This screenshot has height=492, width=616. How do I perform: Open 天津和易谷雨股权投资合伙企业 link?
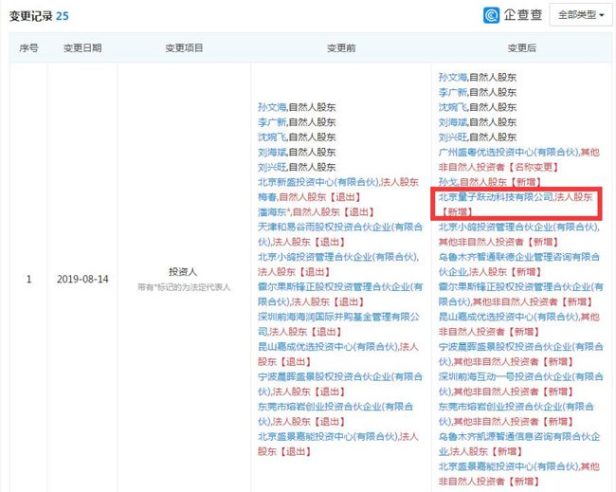pyautogui.click(x=340, y=234)
